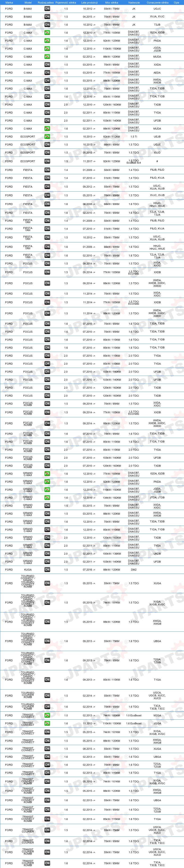Viewport: 184px width, 868px height.
Task: Click the ON icon in the FIESTA 06.2008 row
Action: point(47,204)
